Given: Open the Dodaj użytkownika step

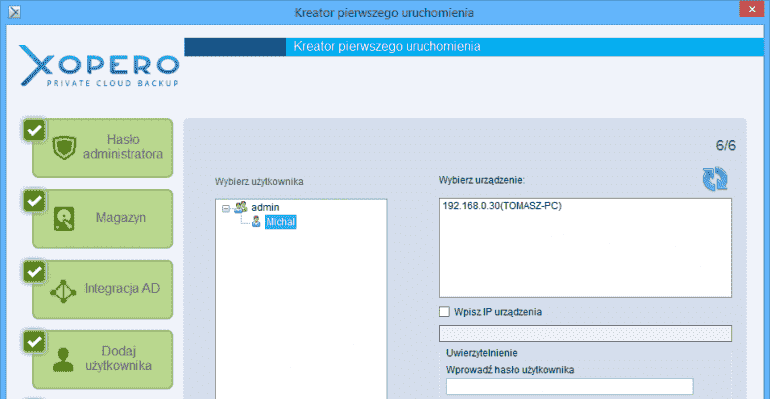Looking at the screenshot, I should 103,360.
